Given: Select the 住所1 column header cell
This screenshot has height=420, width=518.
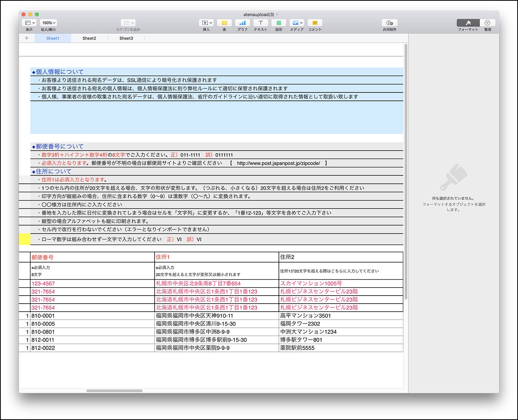Looking at the screenshot, I should (217, 257).
